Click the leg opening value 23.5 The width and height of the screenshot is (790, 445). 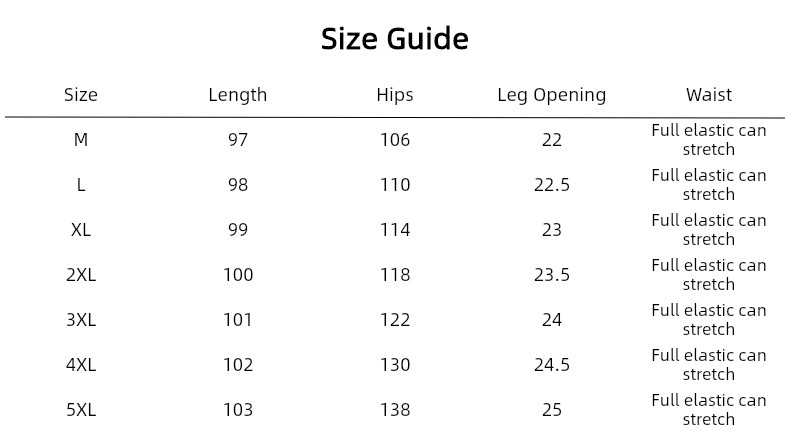(x=552, y=275)
